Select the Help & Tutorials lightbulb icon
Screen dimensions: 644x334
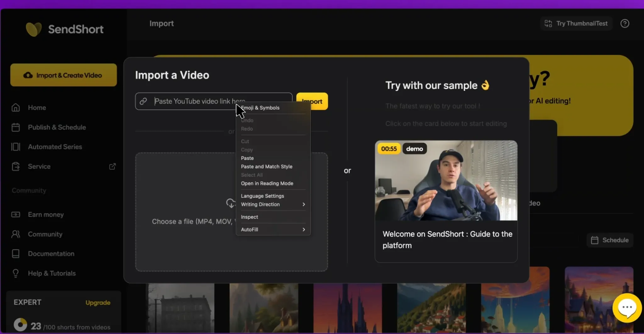point(15,273)
